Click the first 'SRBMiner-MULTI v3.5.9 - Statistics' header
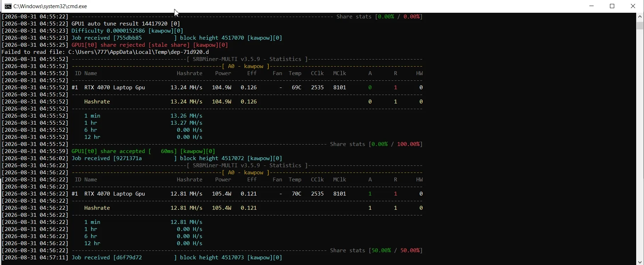644x265 pixels. coord(248,59)
